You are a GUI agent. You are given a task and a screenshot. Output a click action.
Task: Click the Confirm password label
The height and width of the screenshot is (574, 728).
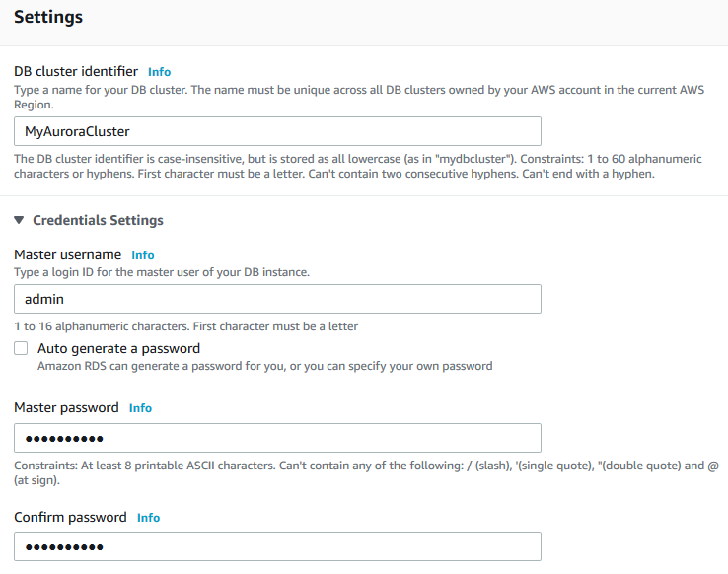click(x=70, y=517)
